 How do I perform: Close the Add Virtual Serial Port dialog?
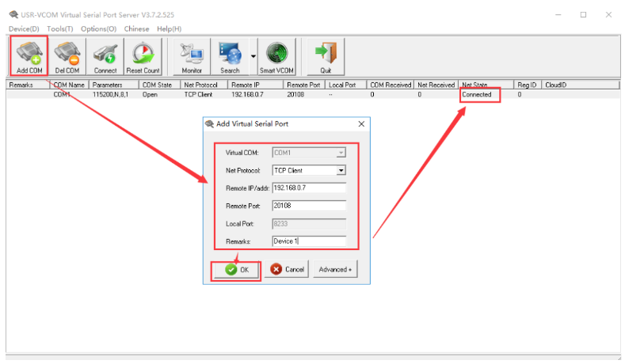pos(361,124)
